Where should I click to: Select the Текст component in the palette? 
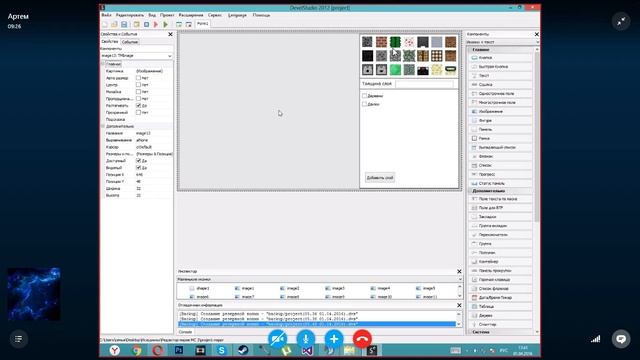pyautogui.click(x=501, y=76)
